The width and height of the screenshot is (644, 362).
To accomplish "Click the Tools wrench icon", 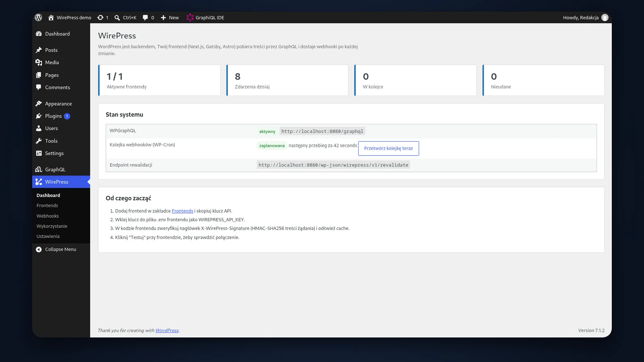I will click(x=39, y=141).
